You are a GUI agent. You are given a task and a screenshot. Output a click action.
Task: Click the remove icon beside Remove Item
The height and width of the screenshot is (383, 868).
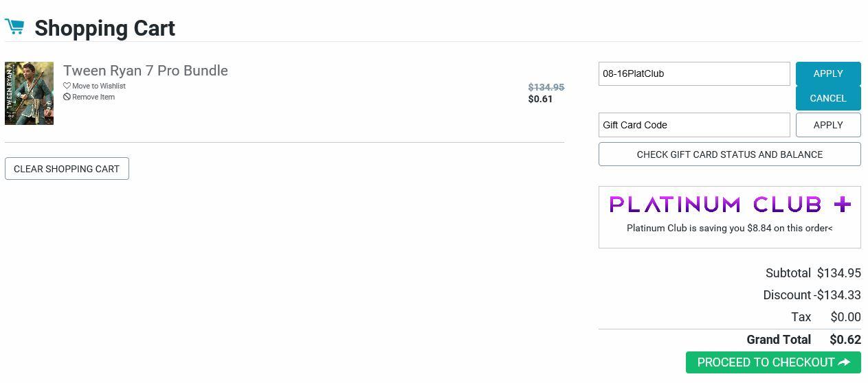67,97
